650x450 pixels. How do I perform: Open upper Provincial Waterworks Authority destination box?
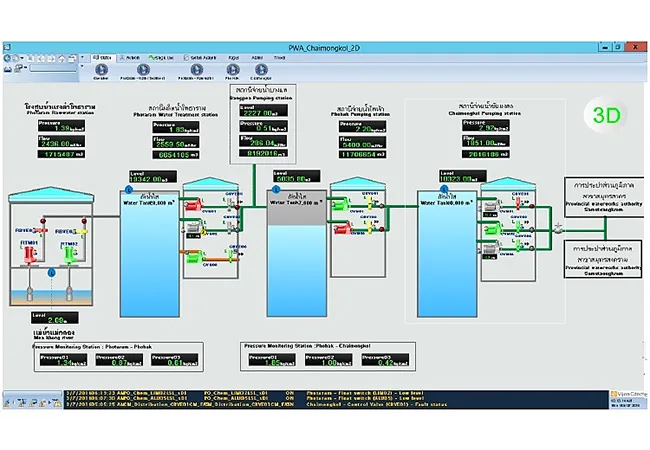pos(604,196)
